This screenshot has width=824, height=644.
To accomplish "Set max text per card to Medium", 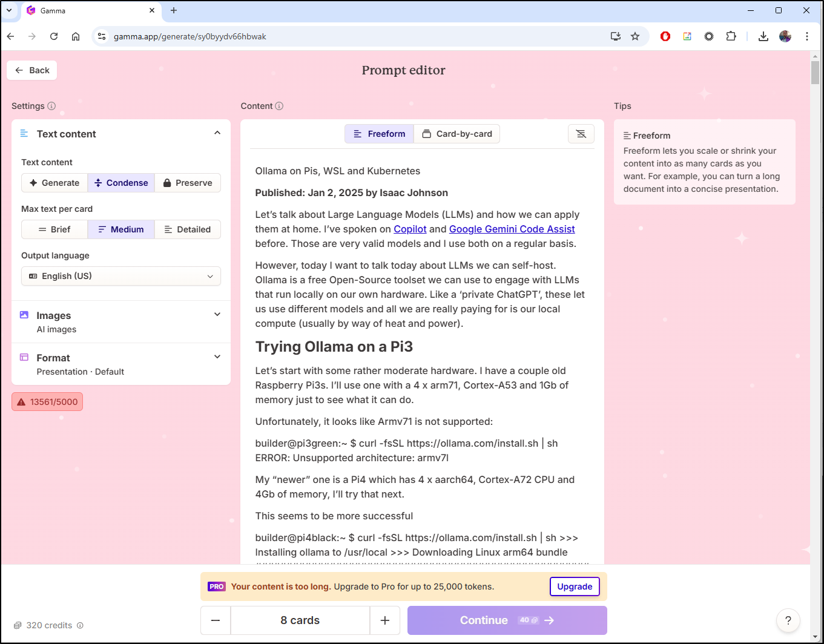I will [x=121, y=229].
